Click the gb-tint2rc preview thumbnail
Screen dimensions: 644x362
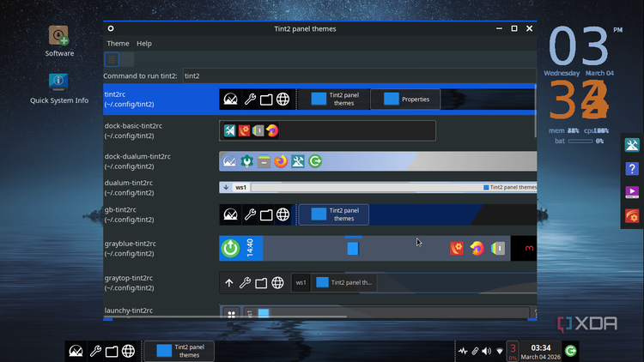coord(378,214)
